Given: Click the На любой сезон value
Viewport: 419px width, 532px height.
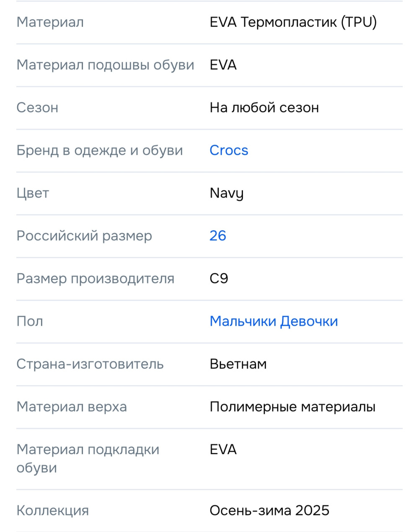Looking at the screenshot, I should click(x=264, y=108).
